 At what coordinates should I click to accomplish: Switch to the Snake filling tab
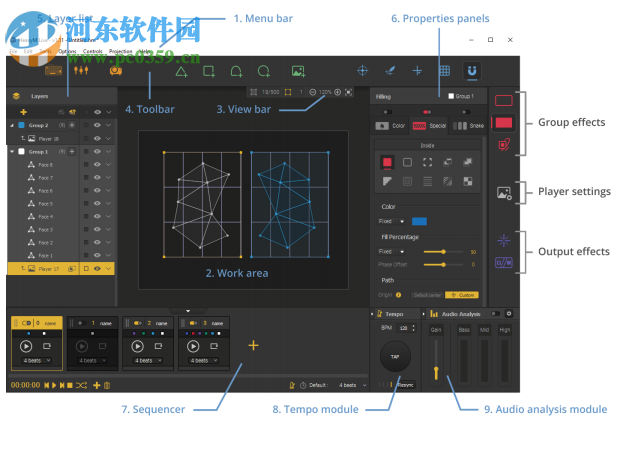(x=468, y=126)
